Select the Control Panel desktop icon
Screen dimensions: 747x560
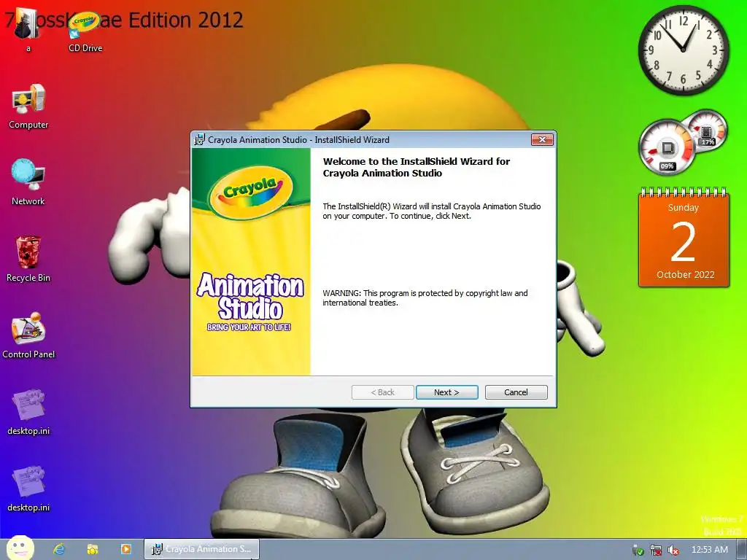click(28, 335)
